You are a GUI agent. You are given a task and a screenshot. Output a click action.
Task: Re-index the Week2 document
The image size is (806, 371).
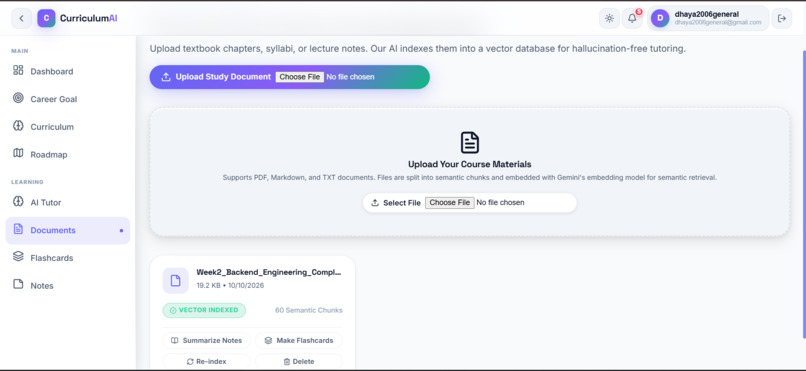pyautogui.click(x=206, y=361)
